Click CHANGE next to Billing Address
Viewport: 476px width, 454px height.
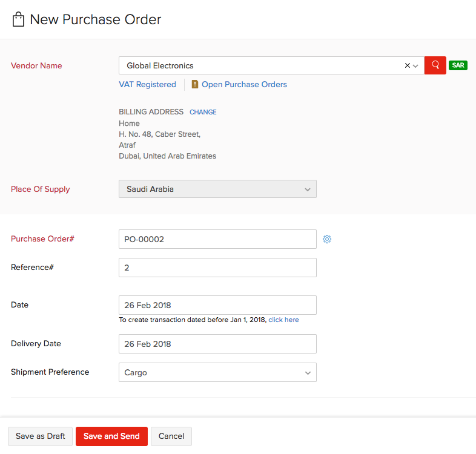click(x=203, y=112)
